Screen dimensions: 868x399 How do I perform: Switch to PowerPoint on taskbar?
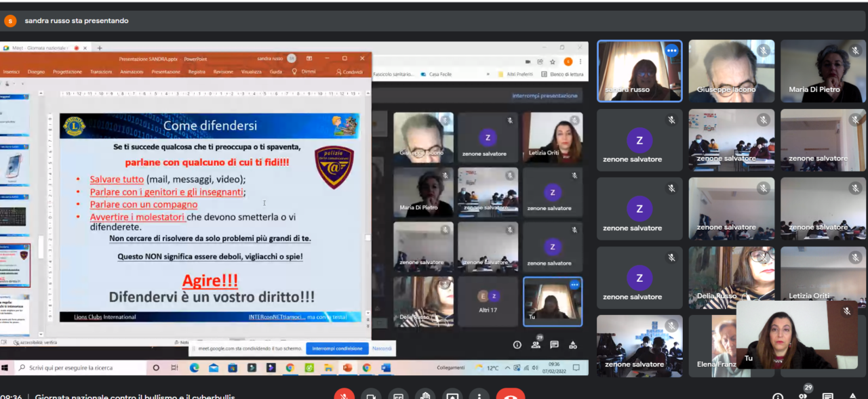347,368
